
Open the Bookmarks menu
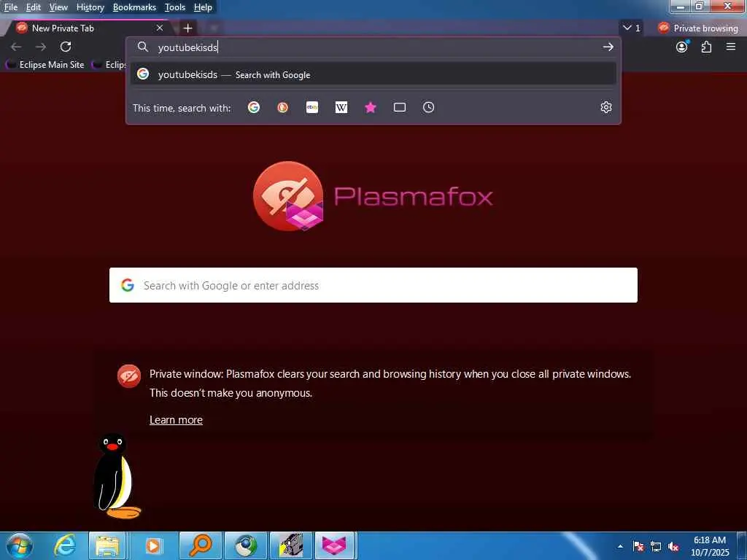pos(134,7)
